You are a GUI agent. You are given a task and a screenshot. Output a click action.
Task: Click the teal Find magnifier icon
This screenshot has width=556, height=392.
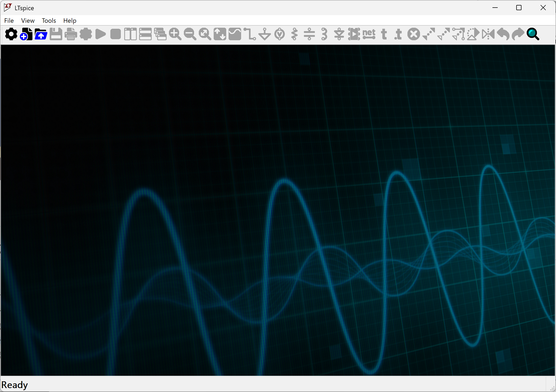pyautogui.click(x=533, y=34)
